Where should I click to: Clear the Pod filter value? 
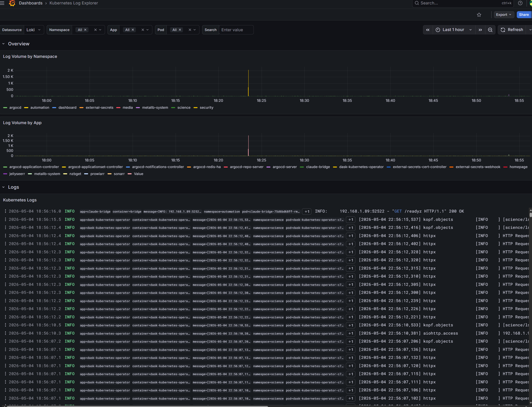click(x=190, y=30)
